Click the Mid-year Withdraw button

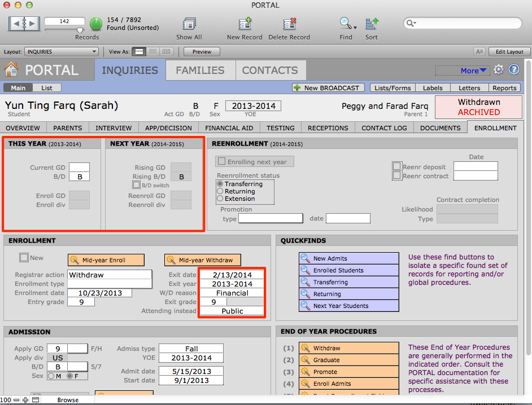point(202,260)
